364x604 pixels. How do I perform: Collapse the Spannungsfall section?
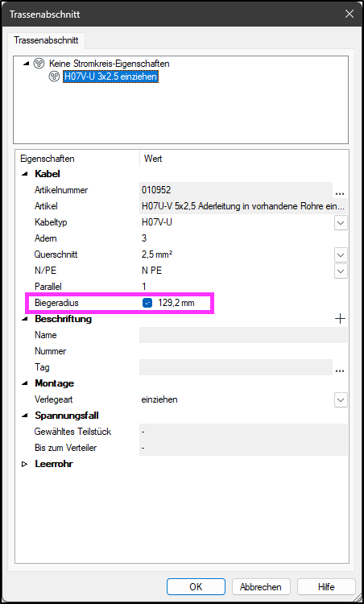(x=25, y=416)
